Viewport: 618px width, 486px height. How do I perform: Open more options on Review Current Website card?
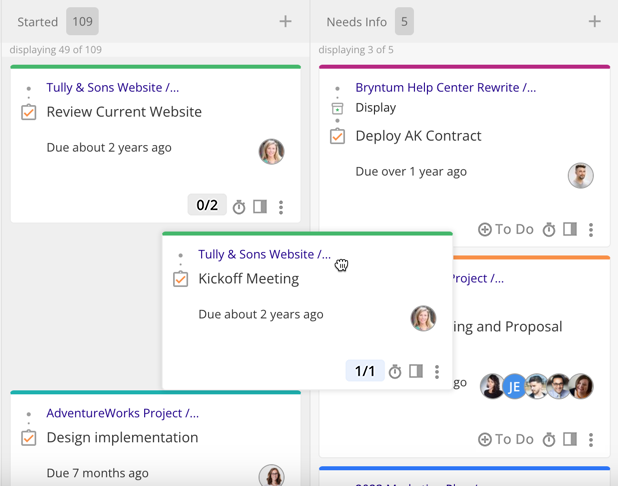(x=281, y=207)
